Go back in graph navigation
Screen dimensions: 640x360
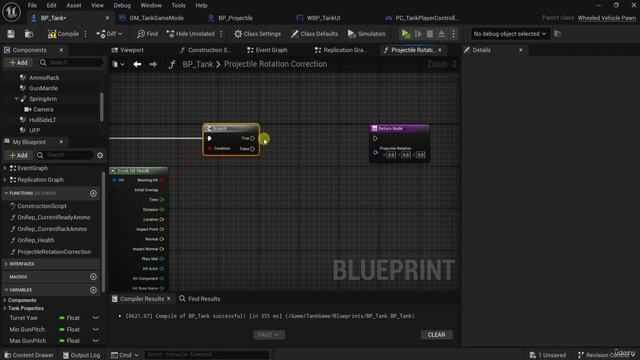tap(137, 64)
